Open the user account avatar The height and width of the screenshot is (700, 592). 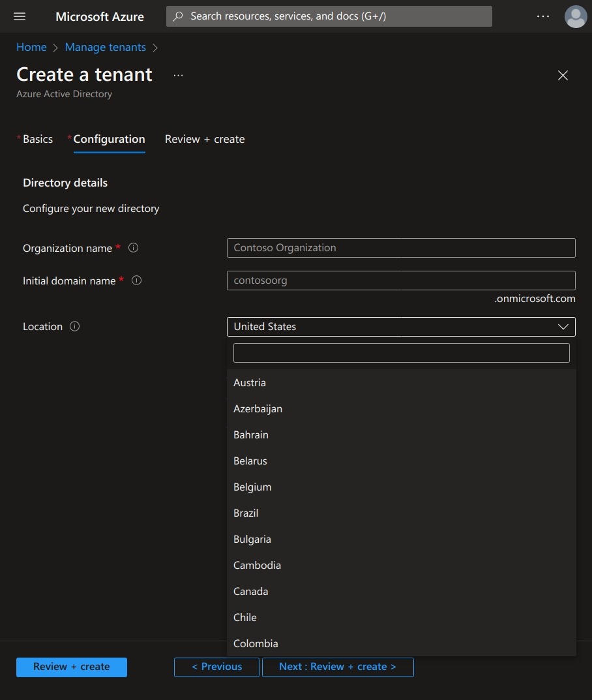[x=576, y=16]
